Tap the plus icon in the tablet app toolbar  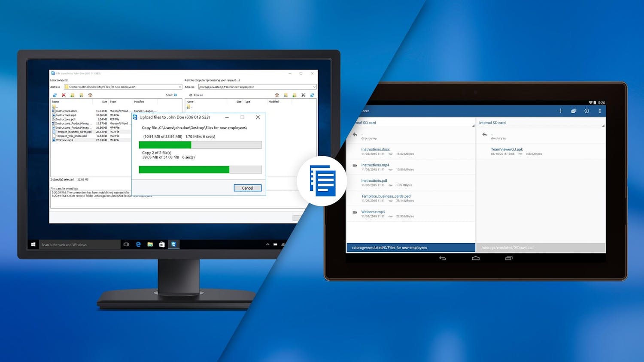click(x=561, y=111)
